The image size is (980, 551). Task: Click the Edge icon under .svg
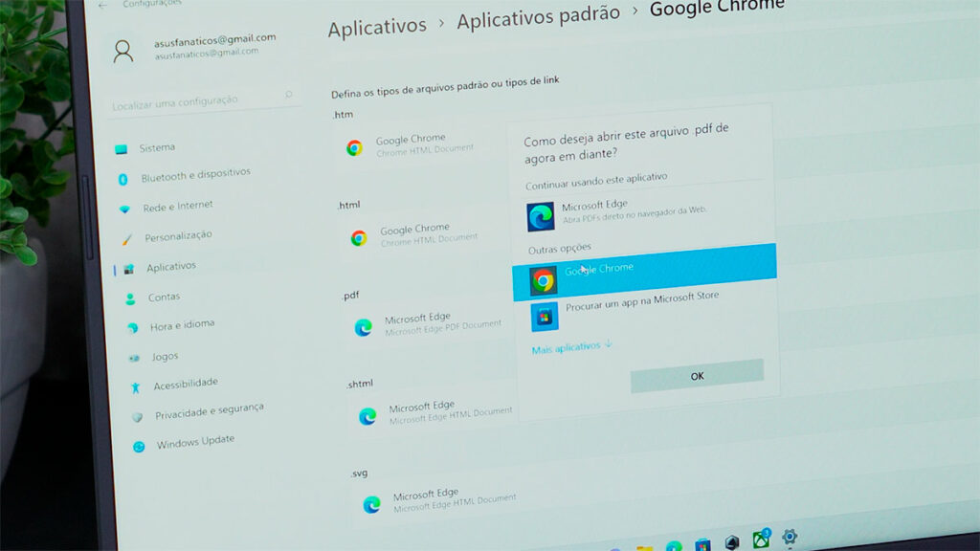[372, 504]
